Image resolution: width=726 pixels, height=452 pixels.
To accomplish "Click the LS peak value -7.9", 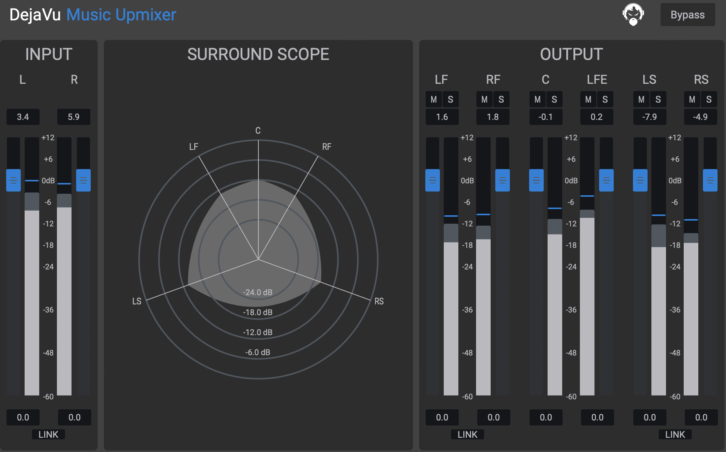I will (x=650, y=117).
